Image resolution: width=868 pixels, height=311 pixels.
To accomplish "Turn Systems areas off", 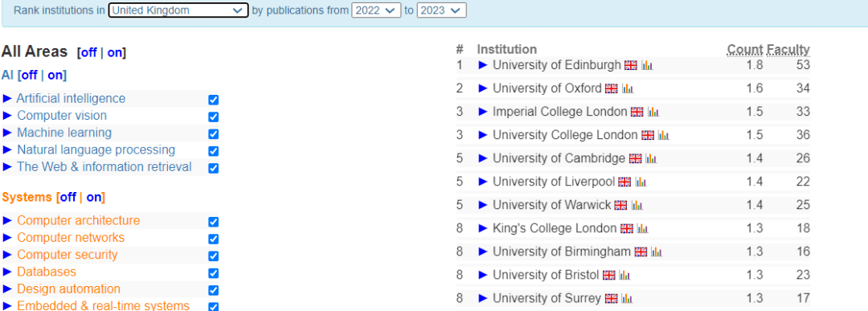I will click(x=68, y=197).
